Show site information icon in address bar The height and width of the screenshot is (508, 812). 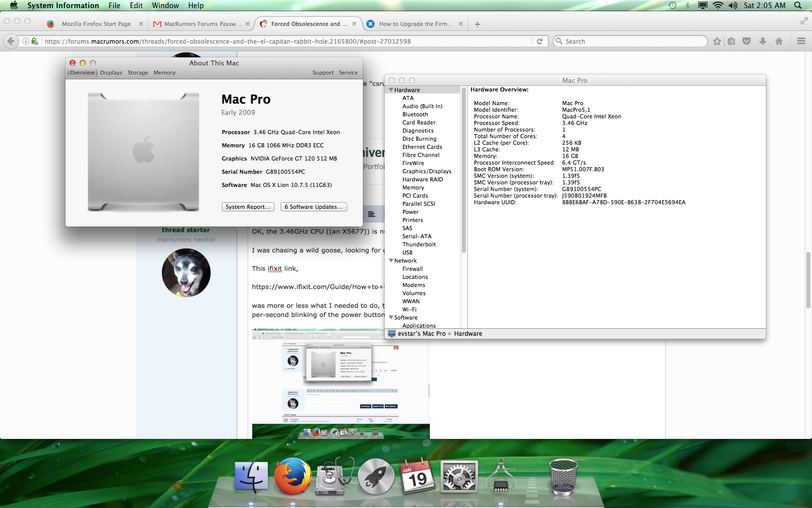[25, 41]
